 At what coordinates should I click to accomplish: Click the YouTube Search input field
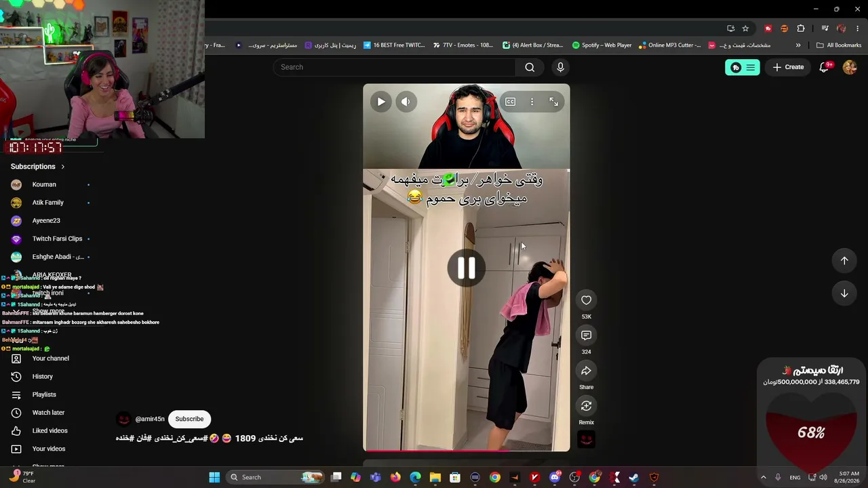coord(396,67)
